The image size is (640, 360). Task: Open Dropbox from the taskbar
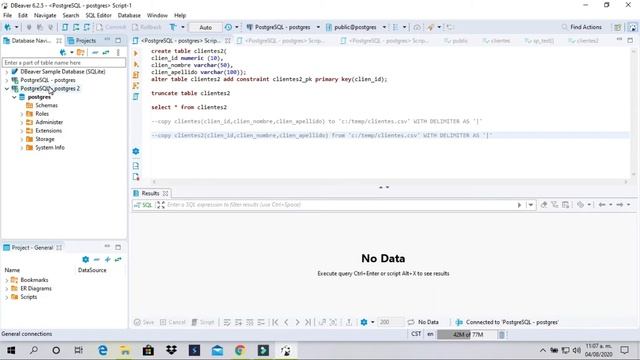pyautogui.click(x=171, y=350)
